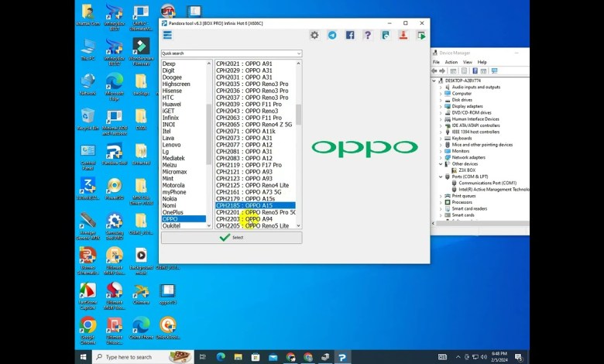
Task: Collapse Ports (COM & LPT) node
Action: 441,177
